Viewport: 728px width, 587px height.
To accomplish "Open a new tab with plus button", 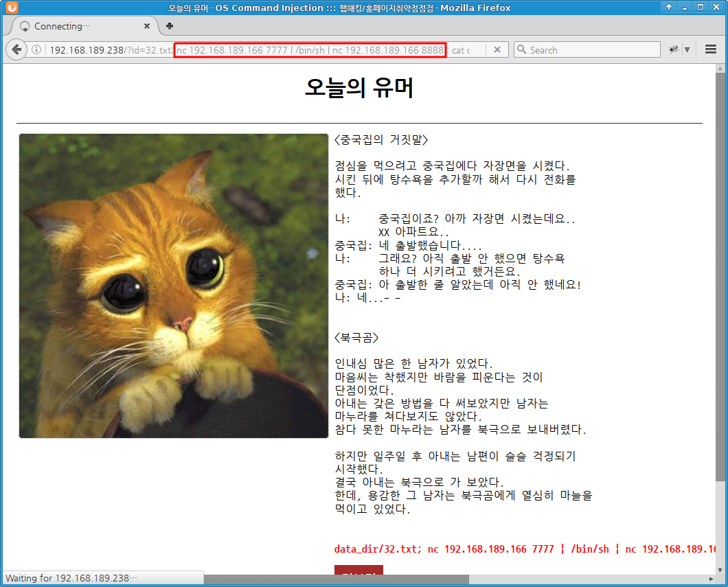I will 170,26.
